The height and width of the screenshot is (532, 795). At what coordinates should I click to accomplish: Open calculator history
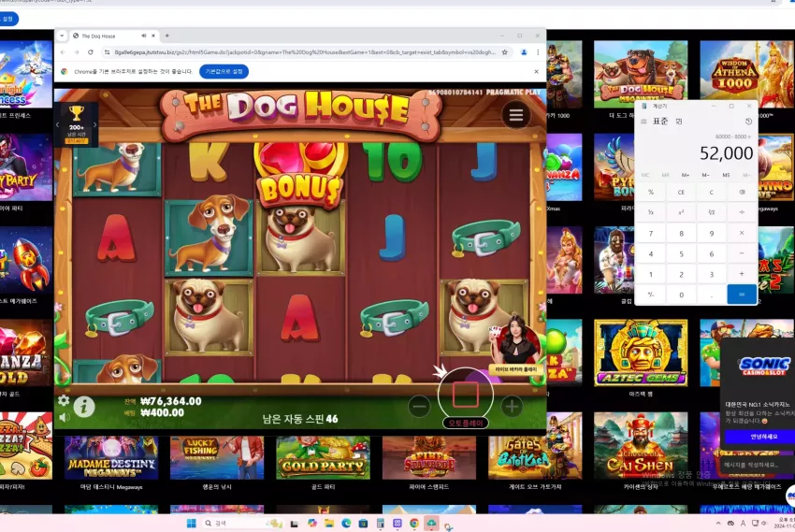(748, 122)
